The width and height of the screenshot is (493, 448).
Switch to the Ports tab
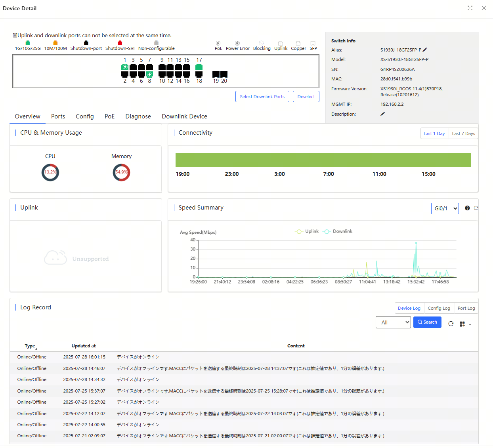coord(58,116)
